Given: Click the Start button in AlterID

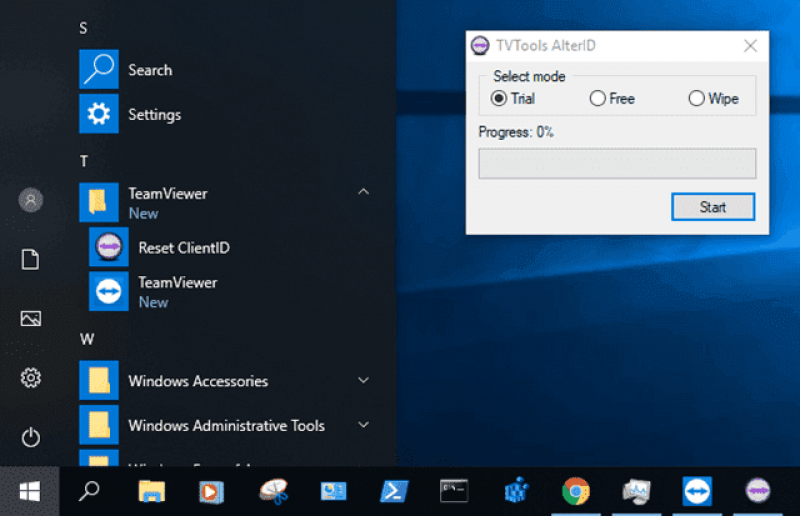Looking at the screenshot, I should pos(713,207).
